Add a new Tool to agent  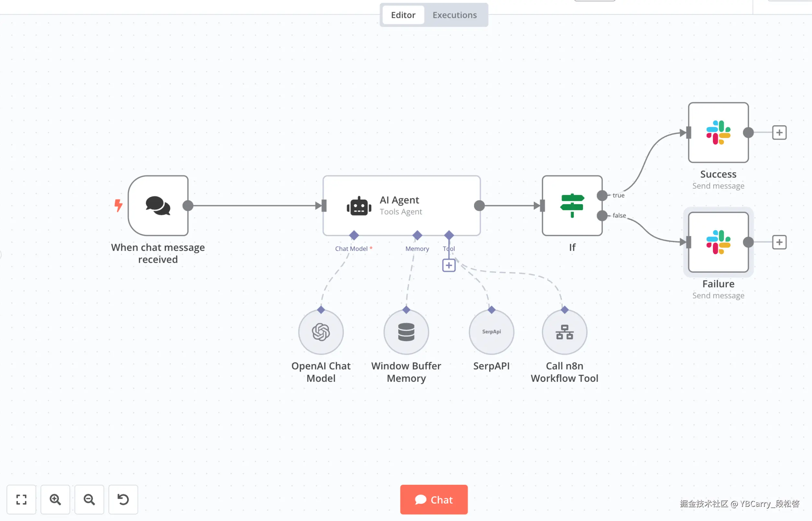pyautogui.click(x=449, y=265)
